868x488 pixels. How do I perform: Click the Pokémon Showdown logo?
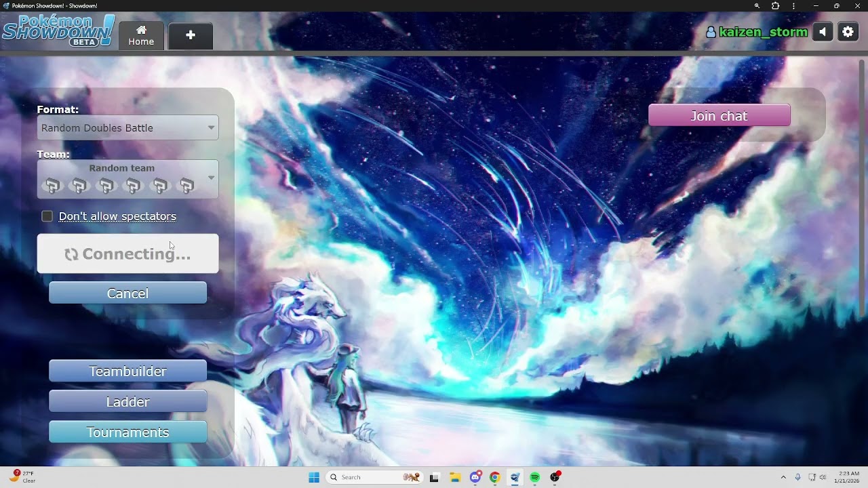pos(58,30)
